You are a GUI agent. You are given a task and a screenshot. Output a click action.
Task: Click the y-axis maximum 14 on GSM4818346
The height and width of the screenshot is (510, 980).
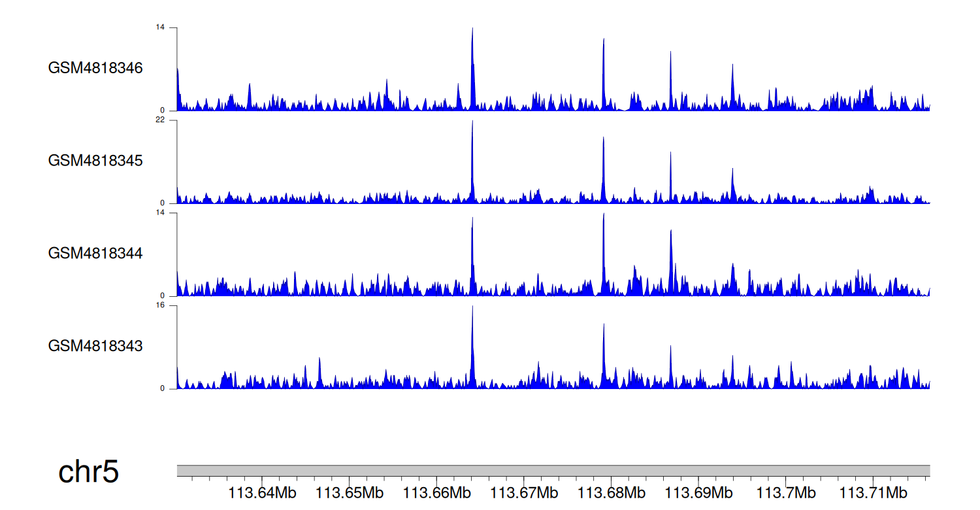click(x=160, y=27)
